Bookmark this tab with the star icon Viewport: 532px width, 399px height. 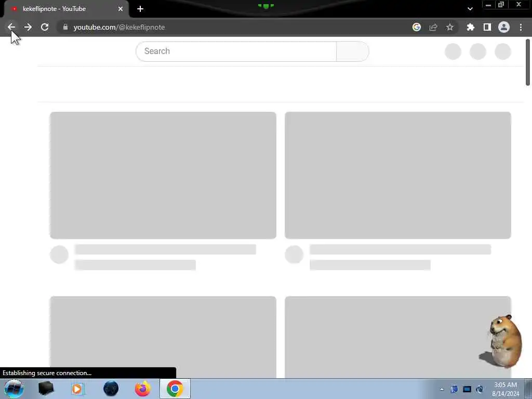pos(450,27)
